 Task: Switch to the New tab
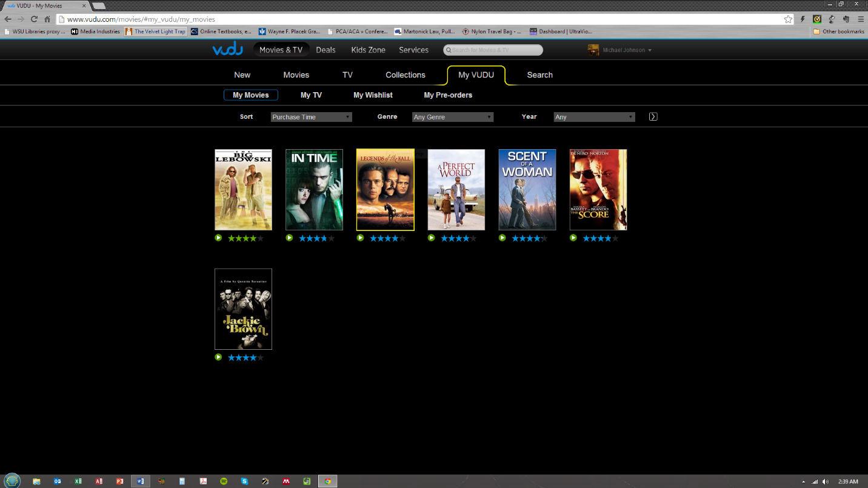point(242,75)
